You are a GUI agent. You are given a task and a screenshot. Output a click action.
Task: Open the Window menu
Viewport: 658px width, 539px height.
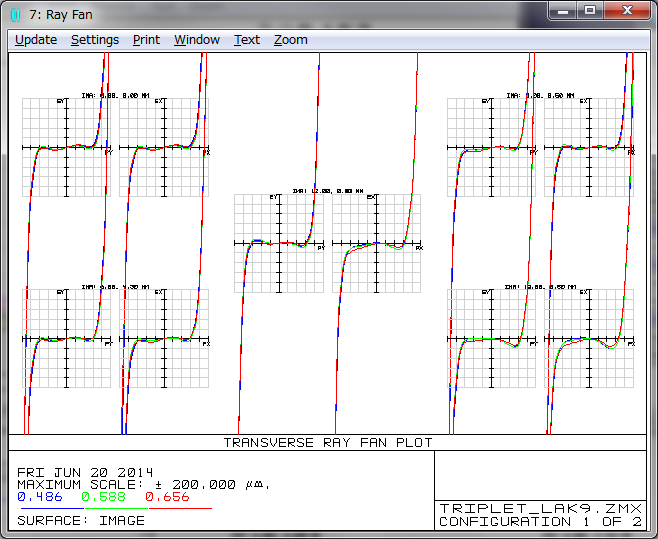point(197,40)
